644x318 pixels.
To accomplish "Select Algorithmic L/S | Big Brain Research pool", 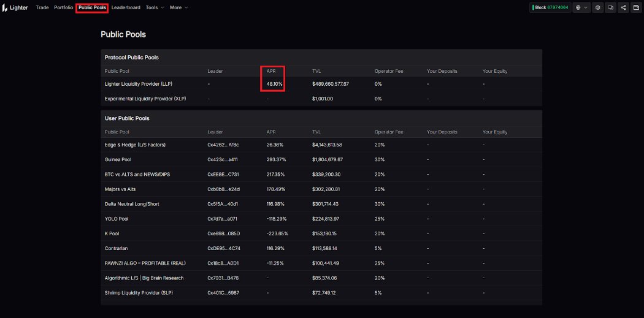I will coord(321,278).
